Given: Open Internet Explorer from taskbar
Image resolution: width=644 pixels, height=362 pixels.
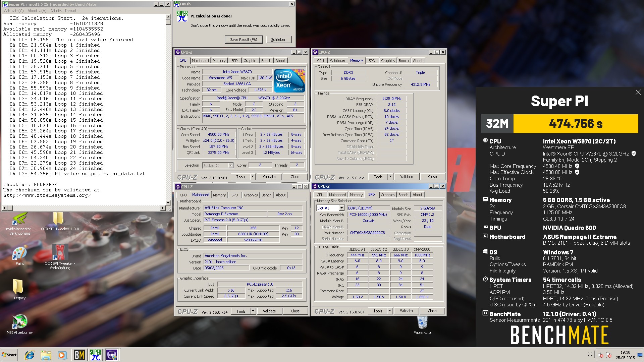Looking at the screenshot, I should (x=30, y=355).
